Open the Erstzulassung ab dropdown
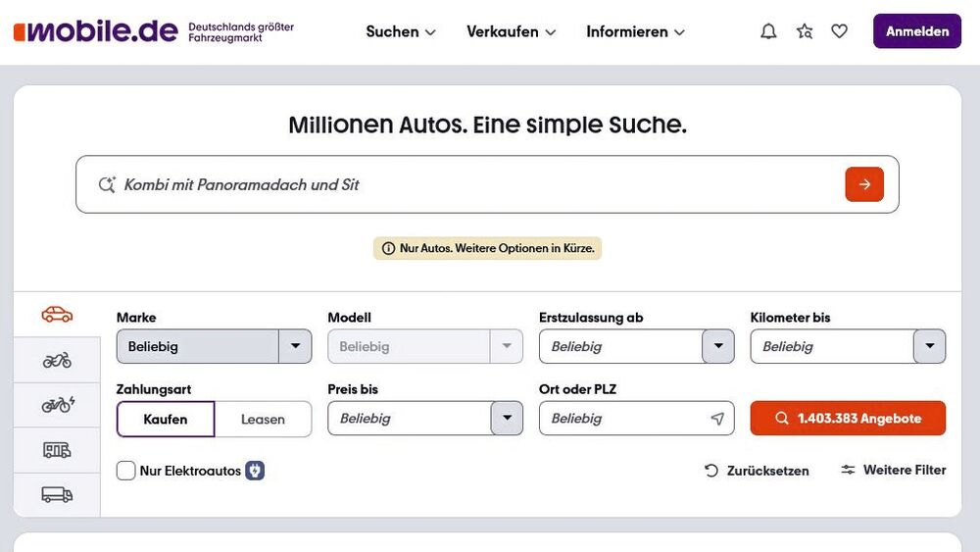Viewport: 980px width, 552px height. pos(718,346)
